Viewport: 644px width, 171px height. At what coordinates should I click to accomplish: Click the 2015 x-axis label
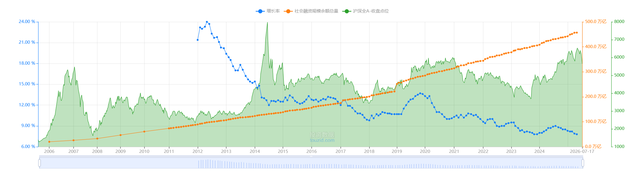click(283, 151)
